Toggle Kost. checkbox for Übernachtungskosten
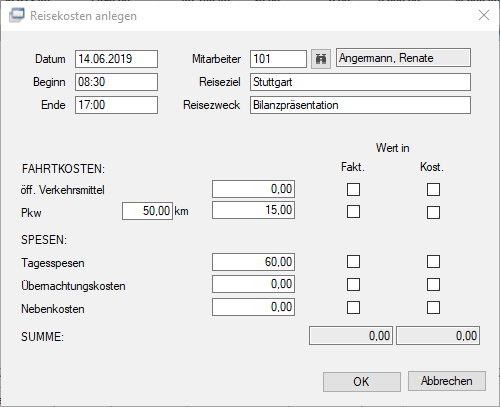500x407 pixels. (x=433, y=285)
